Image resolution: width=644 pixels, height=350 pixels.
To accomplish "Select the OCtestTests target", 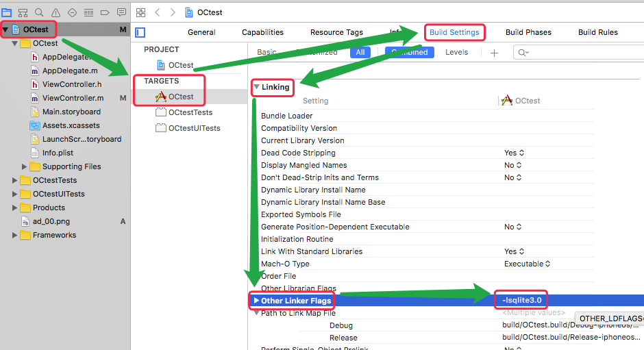I will coord(190,112).
